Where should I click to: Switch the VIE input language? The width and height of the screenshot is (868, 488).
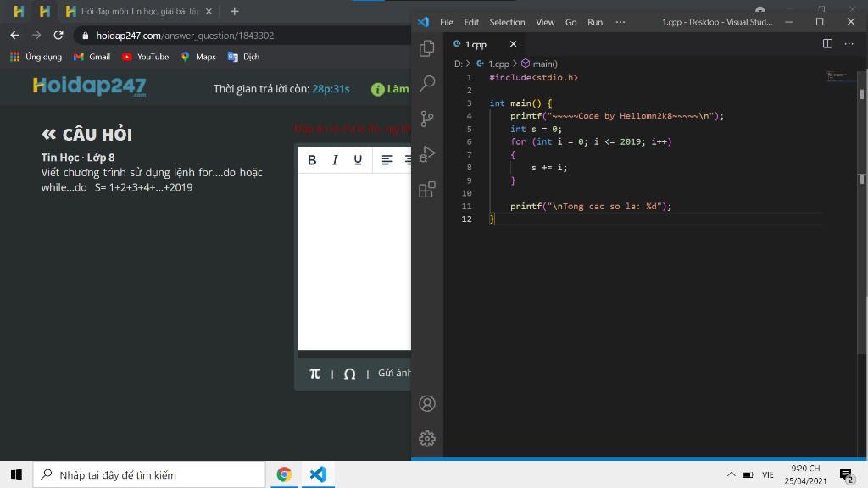(x=767, y=474)
